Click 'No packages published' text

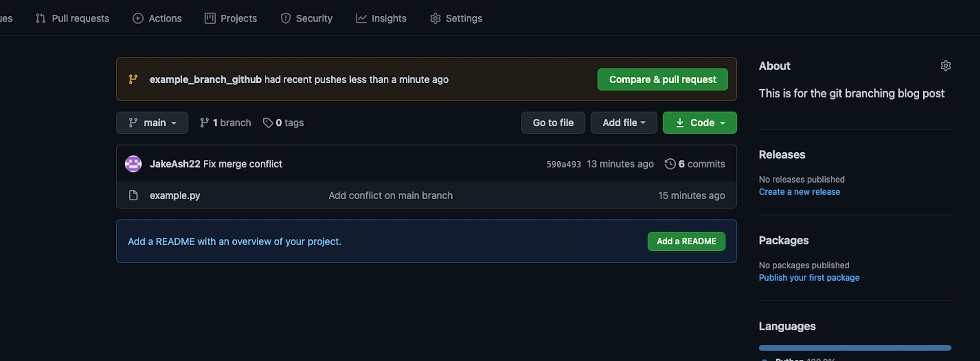coord(804,265)
